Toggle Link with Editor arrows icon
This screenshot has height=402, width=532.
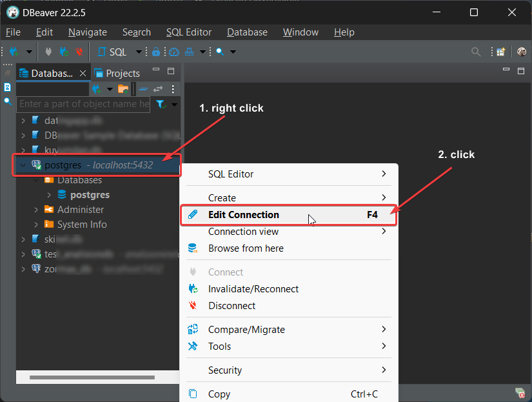158,89
